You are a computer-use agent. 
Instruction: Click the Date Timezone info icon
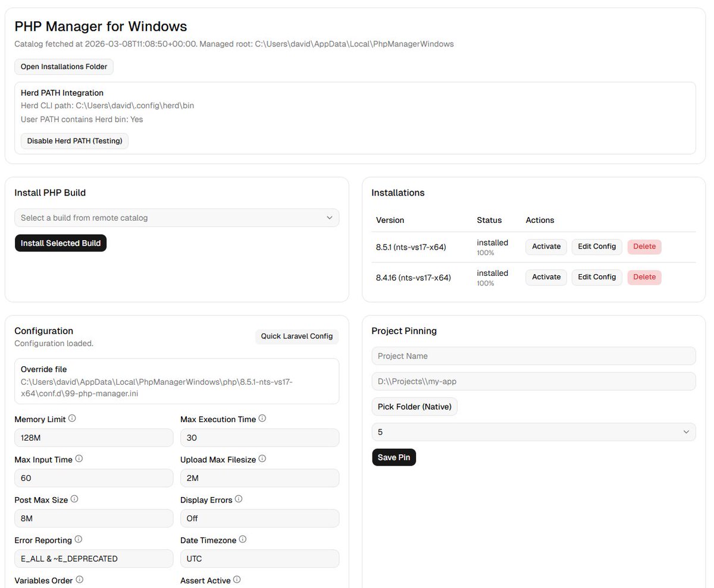(243, 540)
